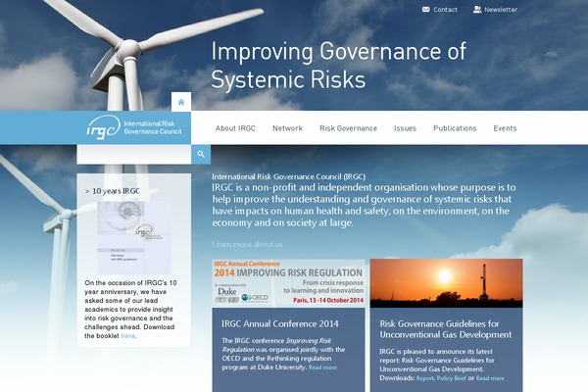Open the Publications menu
The image size is (588, 392).
pos(455,128)
